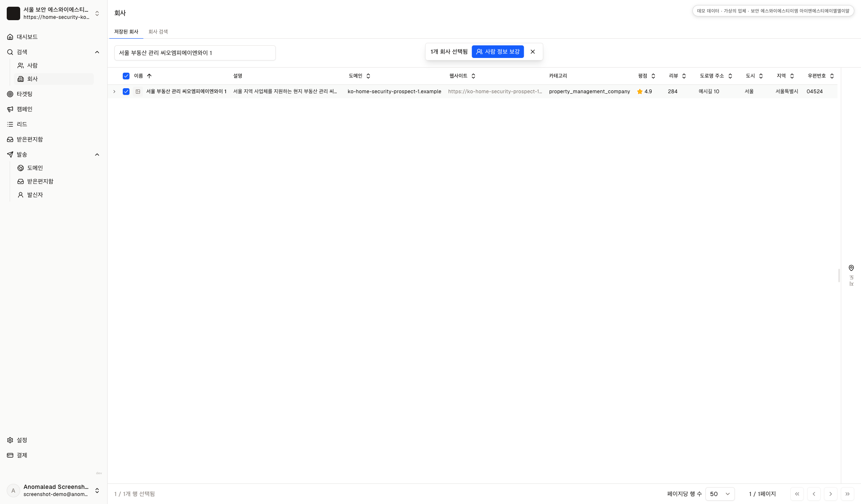The image size is (861, 504).
Task: Open the 페이지당 행 수 dropdown
Action: 720,494
